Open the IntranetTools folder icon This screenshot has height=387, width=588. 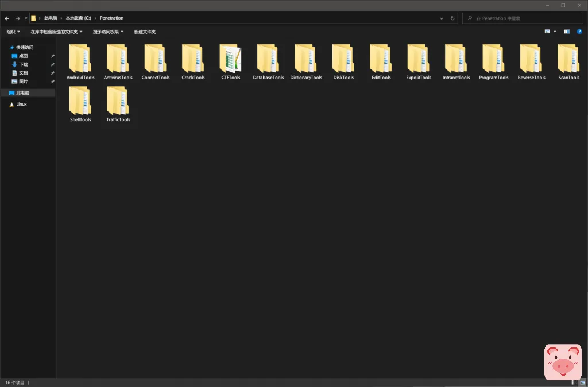click(456, 58)
